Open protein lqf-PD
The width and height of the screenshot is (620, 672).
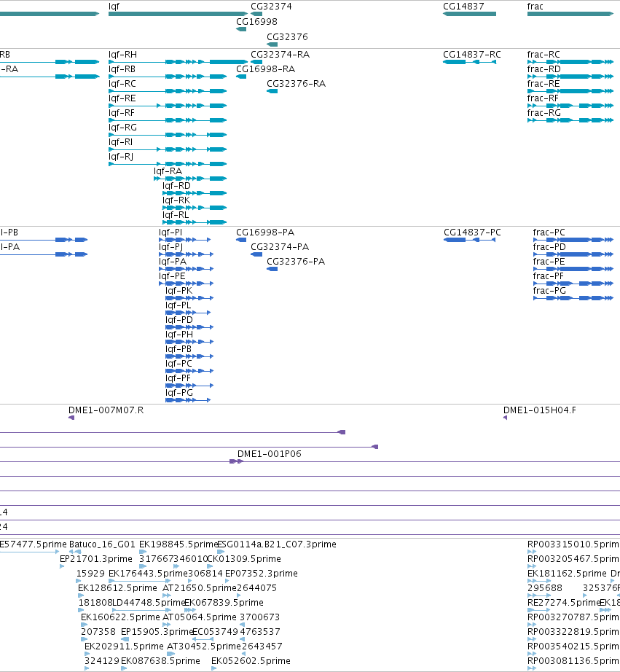point(179,320)
